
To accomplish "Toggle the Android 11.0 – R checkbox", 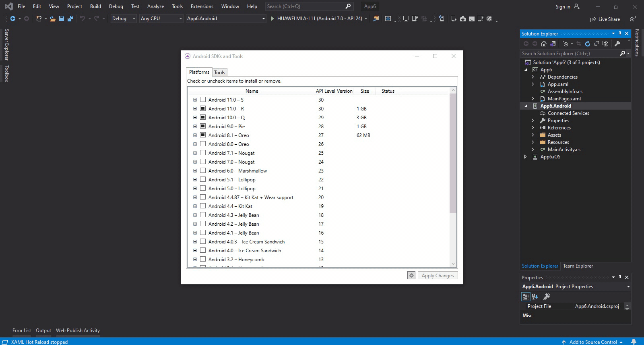I will pyautogui.click(x=203, y=108).
